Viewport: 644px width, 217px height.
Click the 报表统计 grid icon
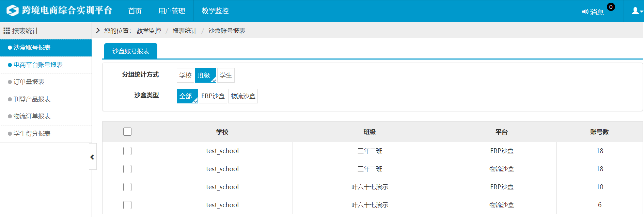(6, 31)
